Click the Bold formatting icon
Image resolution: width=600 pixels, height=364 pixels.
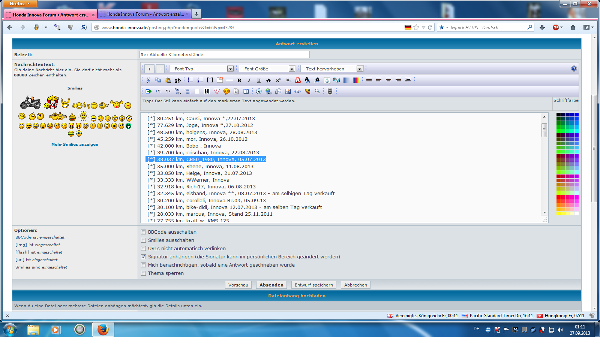pyautogui.click(x=239, y=80)
